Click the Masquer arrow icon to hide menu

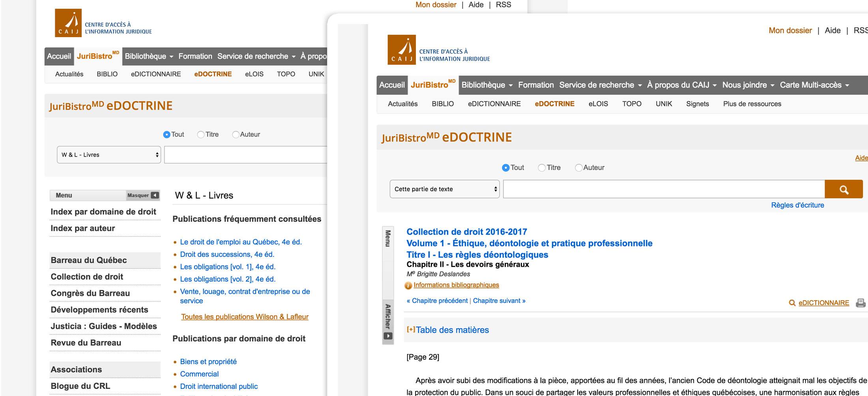tap(155, 195)
